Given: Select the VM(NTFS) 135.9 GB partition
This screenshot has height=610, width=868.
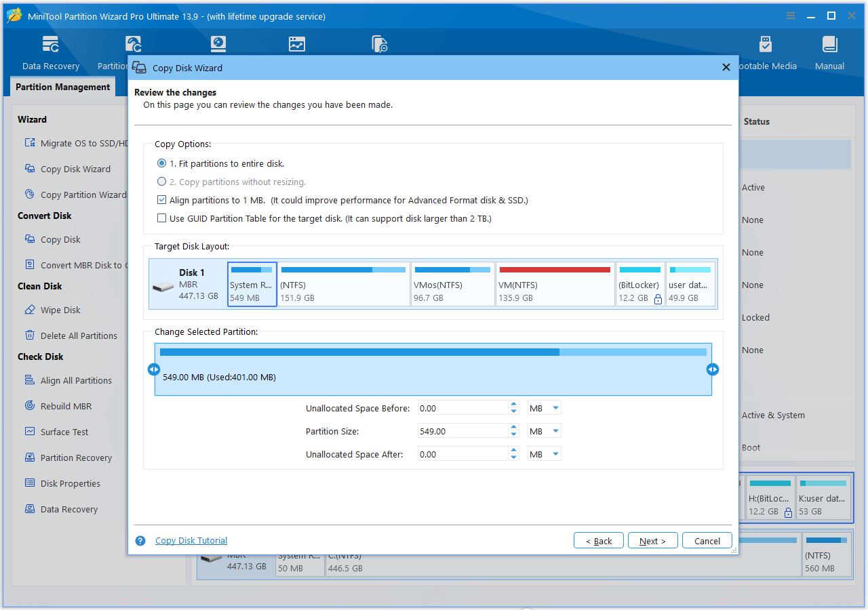Looking at the screenshot, I should coord(555,284).
